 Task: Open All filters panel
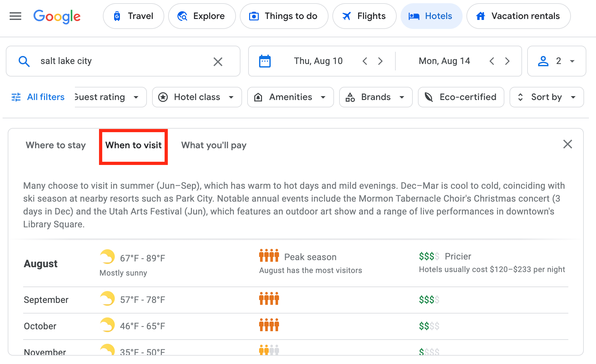[38, 97]
